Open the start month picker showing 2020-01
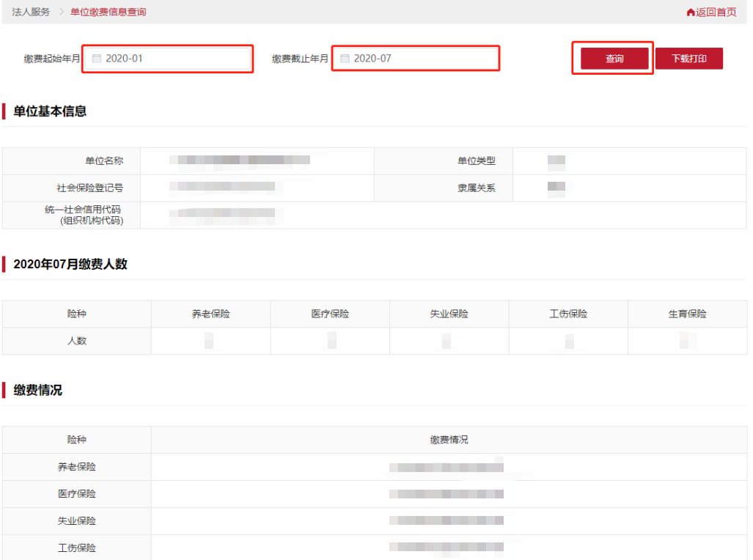753x560 pixels. pos(175,59)
